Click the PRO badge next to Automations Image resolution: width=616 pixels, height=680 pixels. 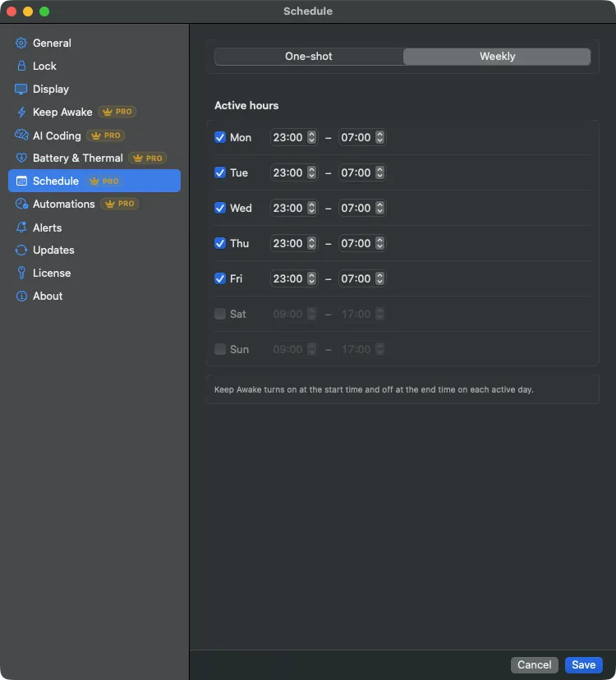coord(120,204)
